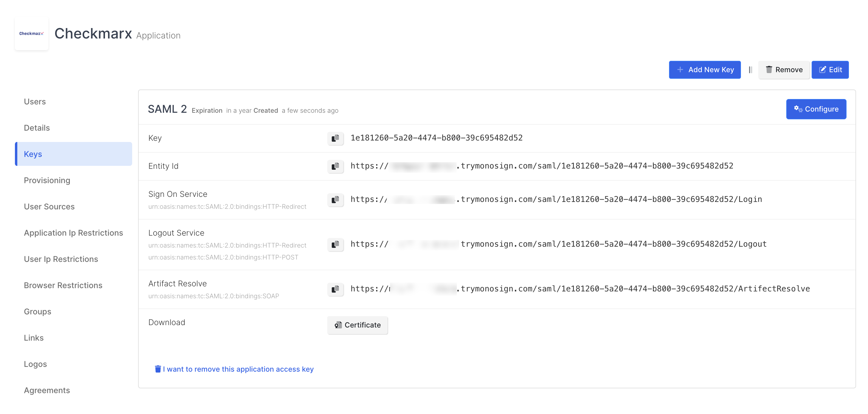Open the Users section
868x414 pixels.
[35, 102]
